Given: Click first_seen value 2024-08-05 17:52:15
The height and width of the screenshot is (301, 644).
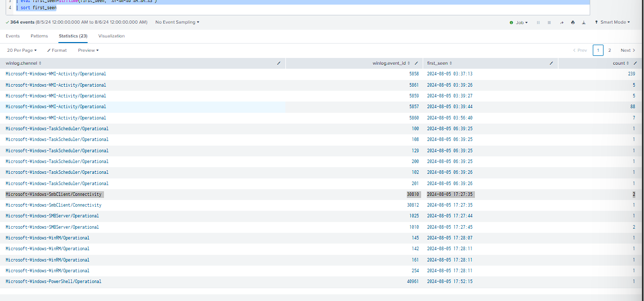Looking at the screenshot, I should click(450, 282).
